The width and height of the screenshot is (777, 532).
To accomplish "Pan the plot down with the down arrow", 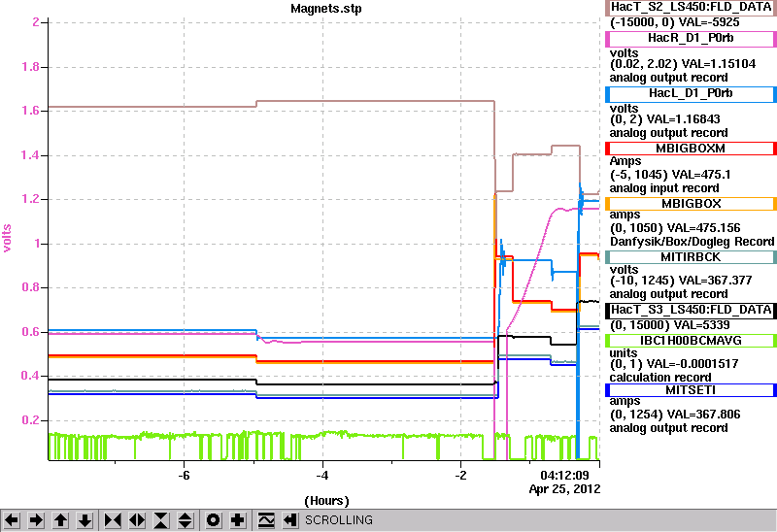I will coord(84,520).
